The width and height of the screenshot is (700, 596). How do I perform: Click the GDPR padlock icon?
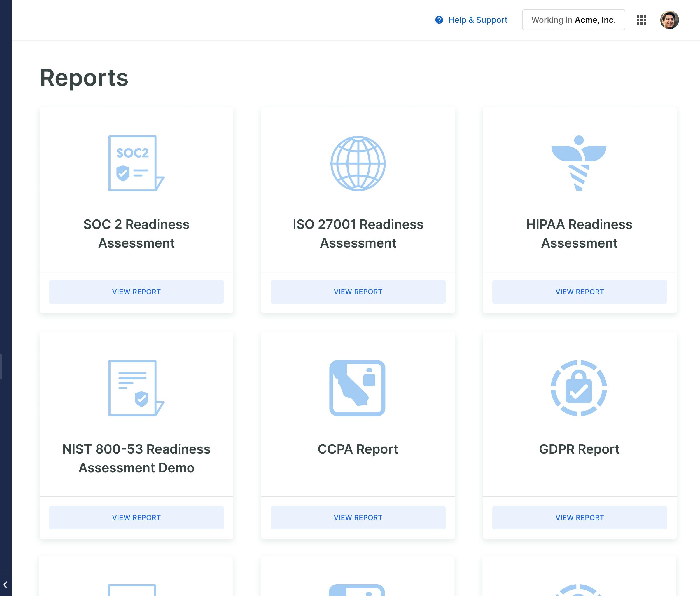(x=579, y=388)
